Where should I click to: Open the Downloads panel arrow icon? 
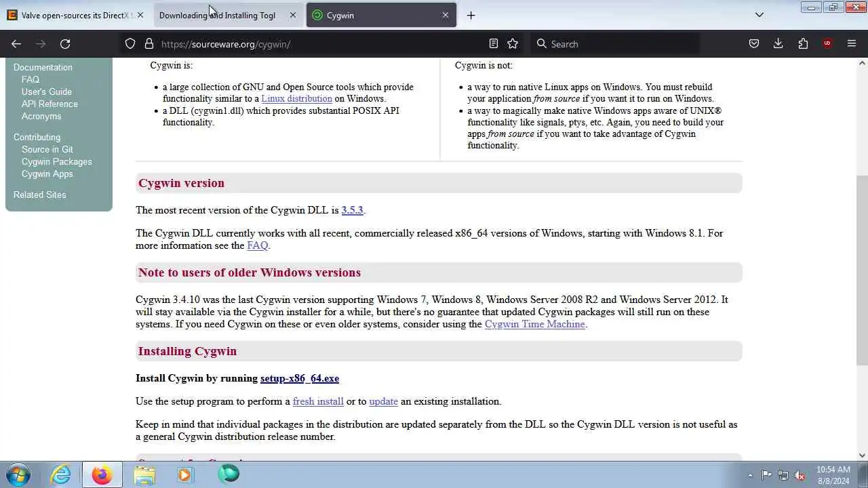(778, 43)
